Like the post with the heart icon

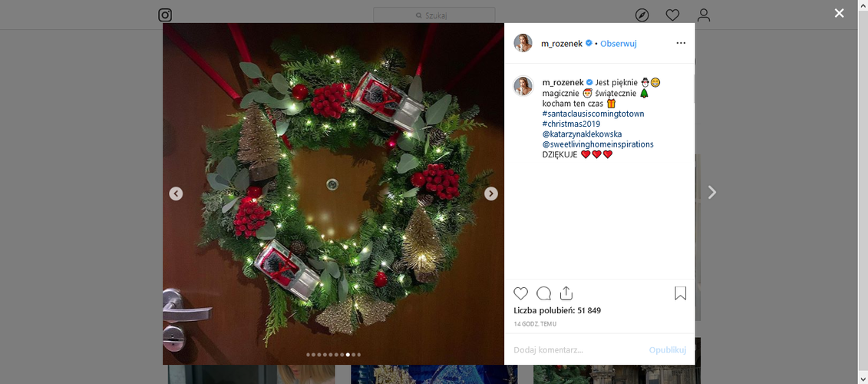521,293
